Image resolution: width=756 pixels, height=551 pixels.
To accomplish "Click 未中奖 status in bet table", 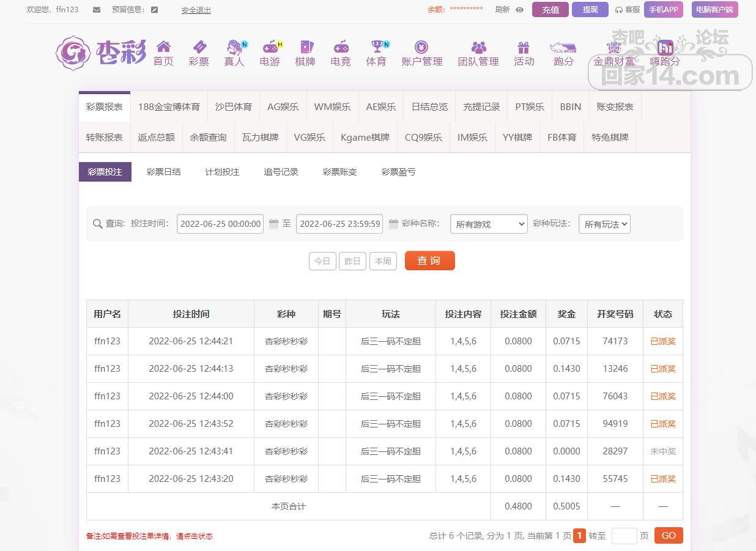I will (x=662, y=451).
